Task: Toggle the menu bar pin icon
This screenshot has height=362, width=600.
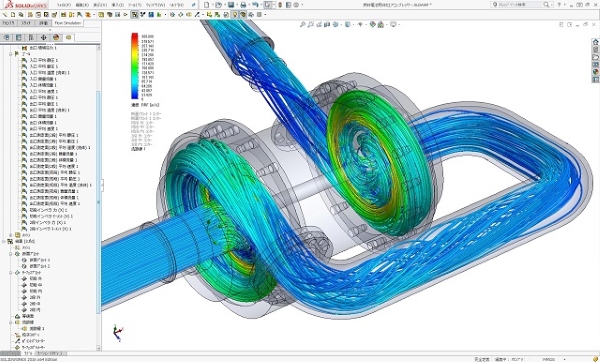Action: coord(194,5)
